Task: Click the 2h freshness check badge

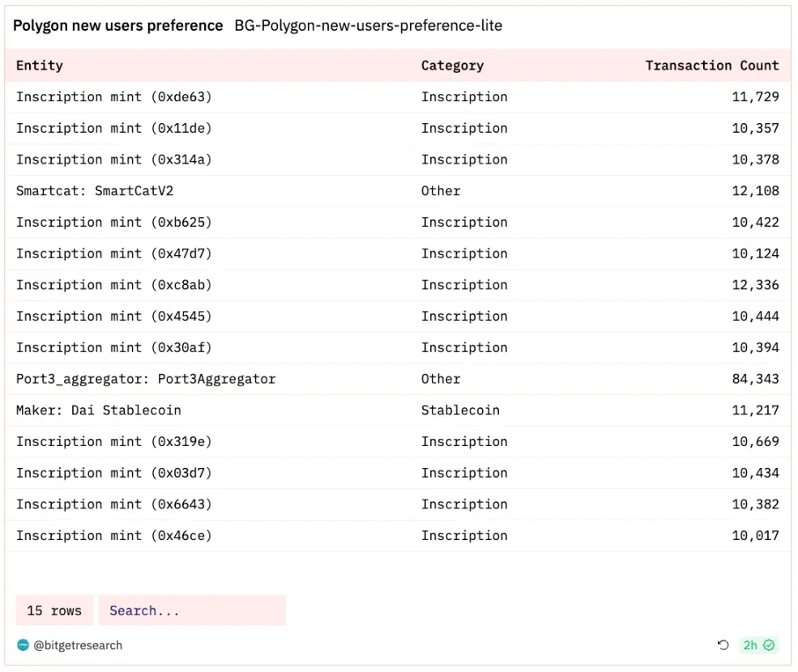Action: 759,645
